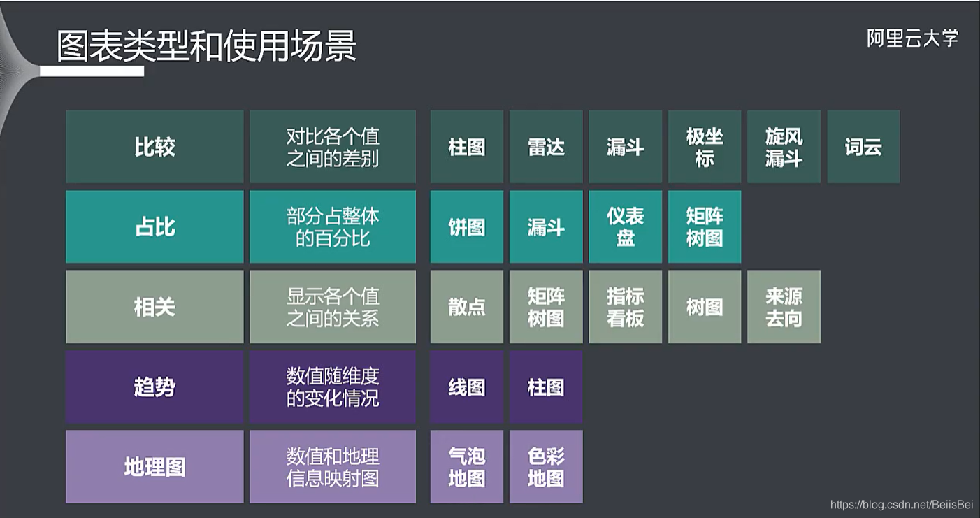Viewport: 980px width, 518px height.
Task: Click the 色彩地图 tile
Action: 546,466
